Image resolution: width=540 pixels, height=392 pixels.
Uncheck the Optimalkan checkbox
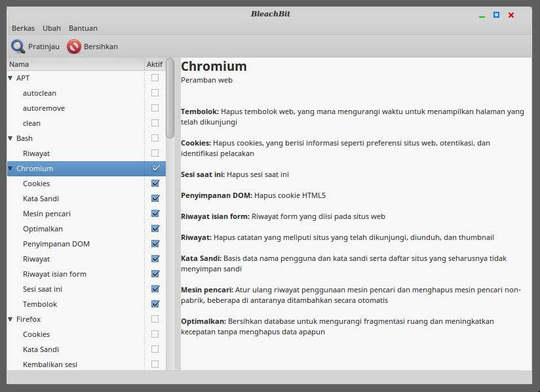coord(156,228)
